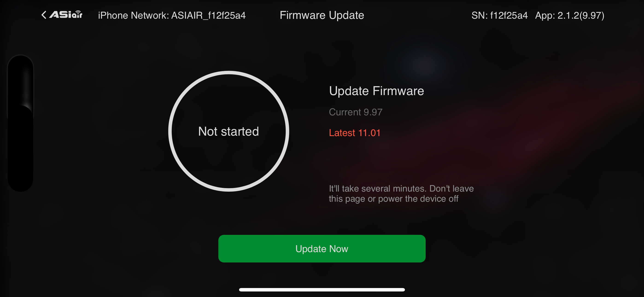Image resolution: width=644 pixels, height=297 pixels.
Task: Tap the iOS home indicator bar
Action: (x=322, y=289)
